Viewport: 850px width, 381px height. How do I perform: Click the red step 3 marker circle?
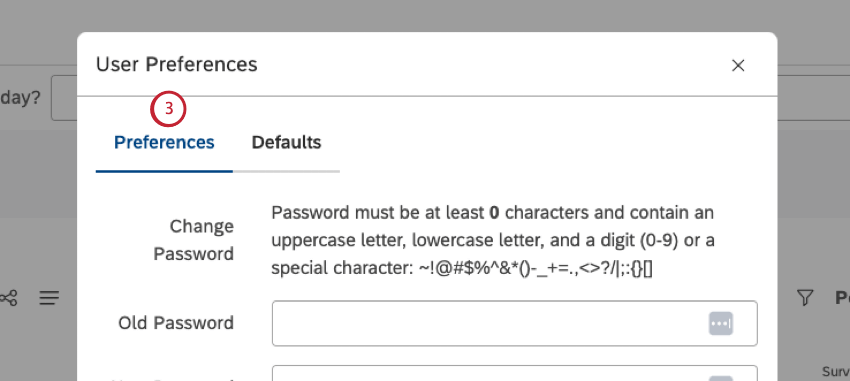(x=168, y=108)
